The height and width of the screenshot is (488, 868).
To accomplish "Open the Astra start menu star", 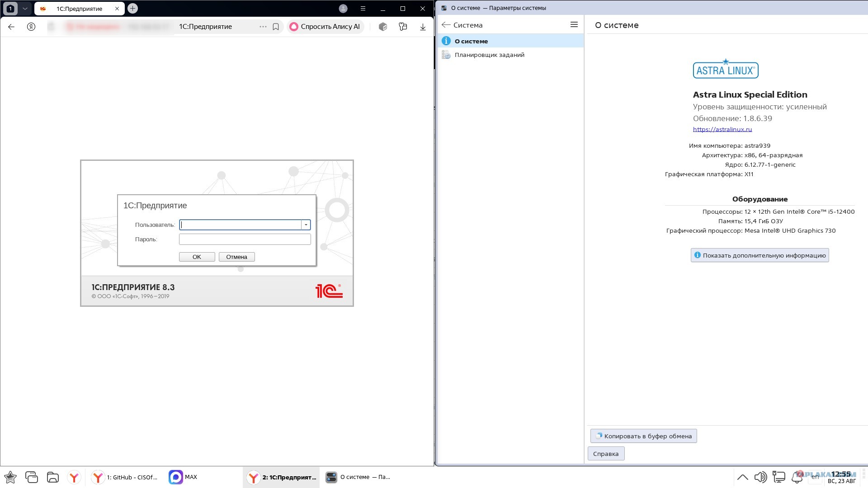I will (10, 477).
